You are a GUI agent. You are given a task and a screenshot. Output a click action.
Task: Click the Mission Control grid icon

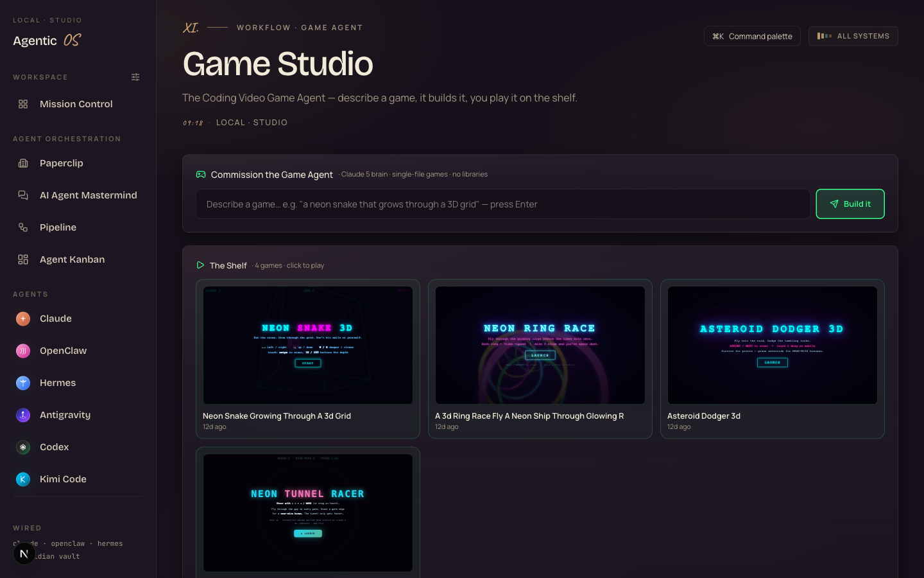coord(23,104)
